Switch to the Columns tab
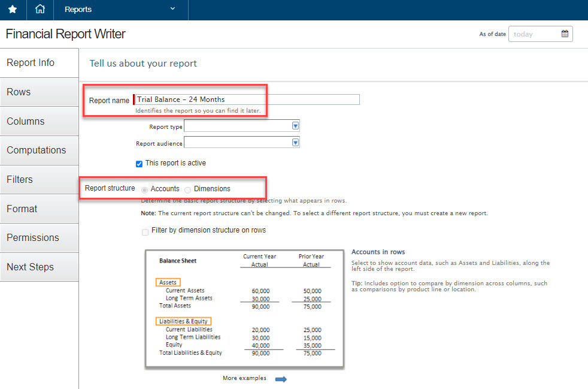The image size is (588, 389). click(39, 122)
